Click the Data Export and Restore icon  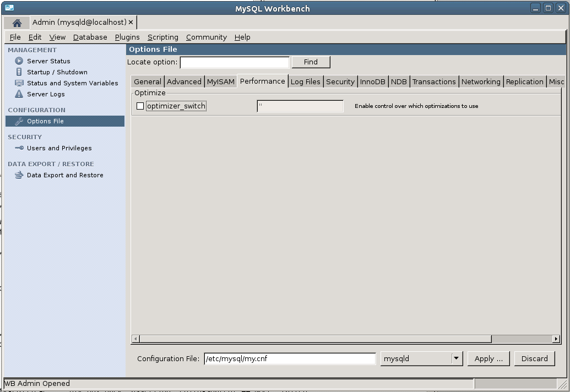coord(19,175)
